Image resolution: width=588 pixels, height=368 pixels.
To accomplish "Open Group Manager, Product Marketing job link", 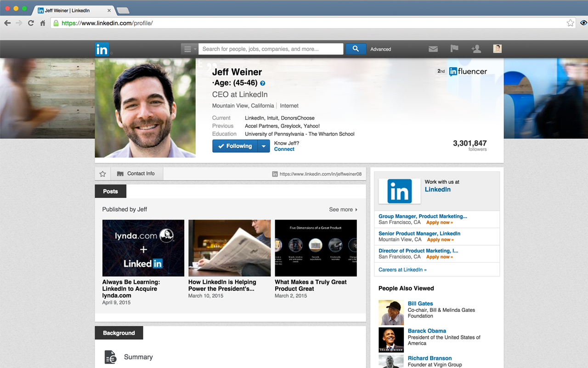I will (x=423, y=216).
